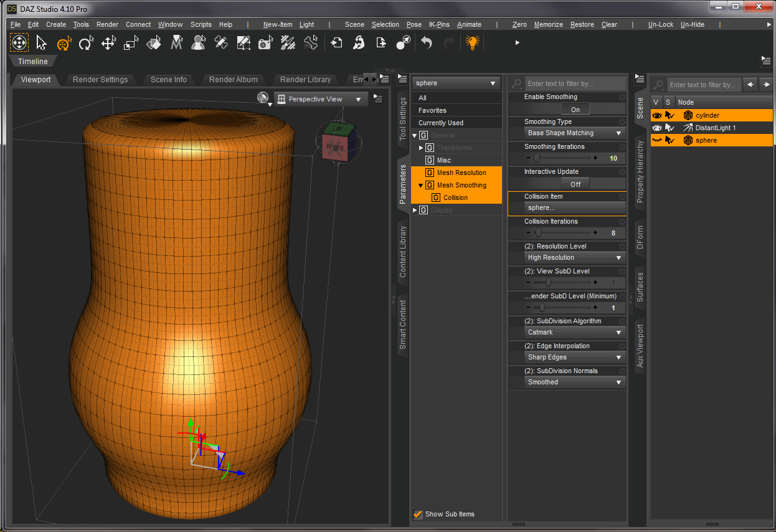Toggle the light bulb preview lights icon
Screen dimensions: 776x532
click(473, 43)
